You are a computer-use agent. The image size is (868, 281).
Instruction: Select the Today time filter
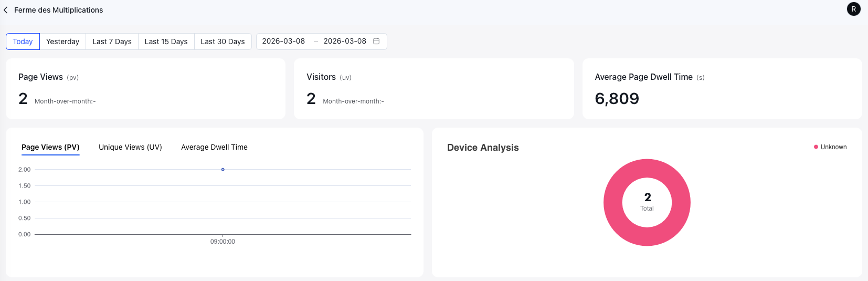pyautogui.click(x=23, y=41)
